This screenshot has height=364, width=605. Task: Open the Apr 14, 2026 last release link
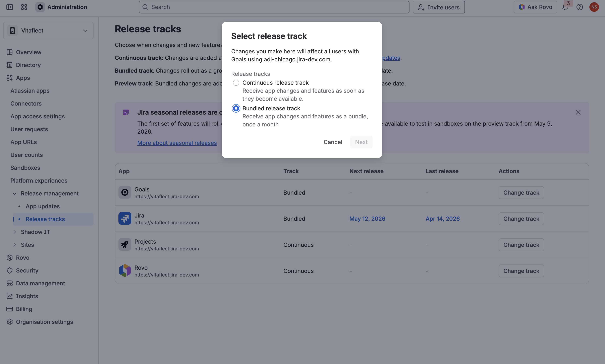[x=443, y=219]
